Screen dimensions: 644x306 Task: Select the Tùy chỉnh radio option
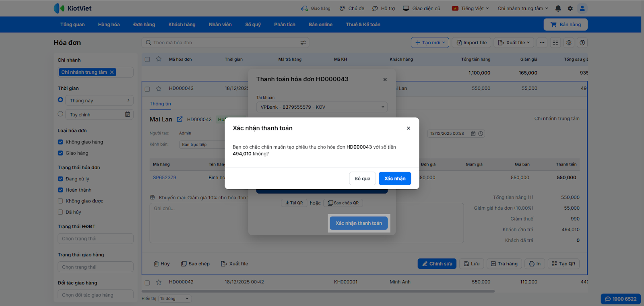(60, 114)
